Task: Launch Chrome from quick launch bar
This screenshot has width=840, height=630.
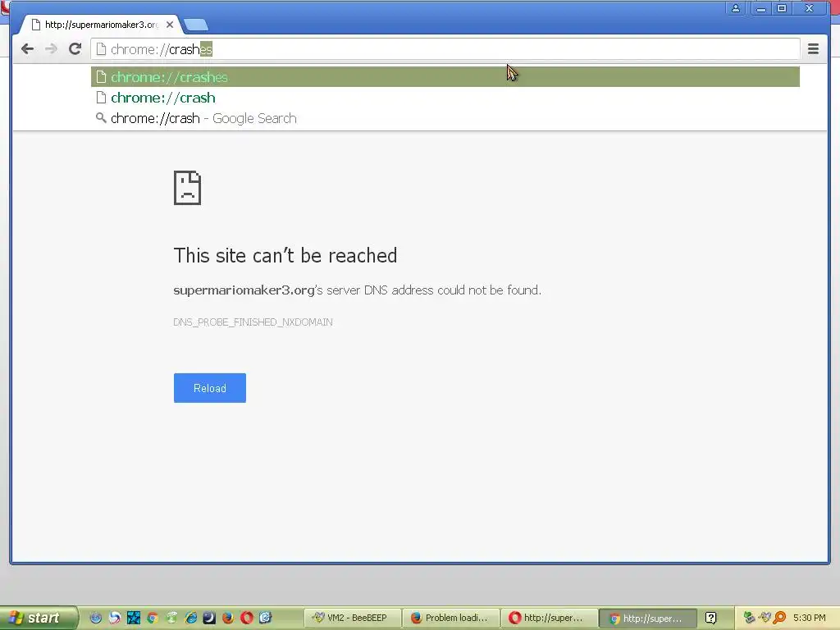Action: point(153,618)
